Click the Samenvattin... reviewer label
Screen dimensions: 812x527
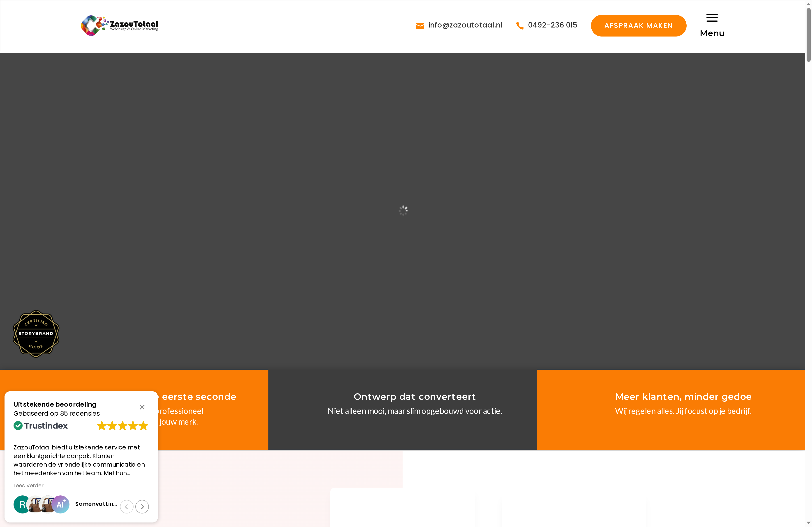pos(96,504)
